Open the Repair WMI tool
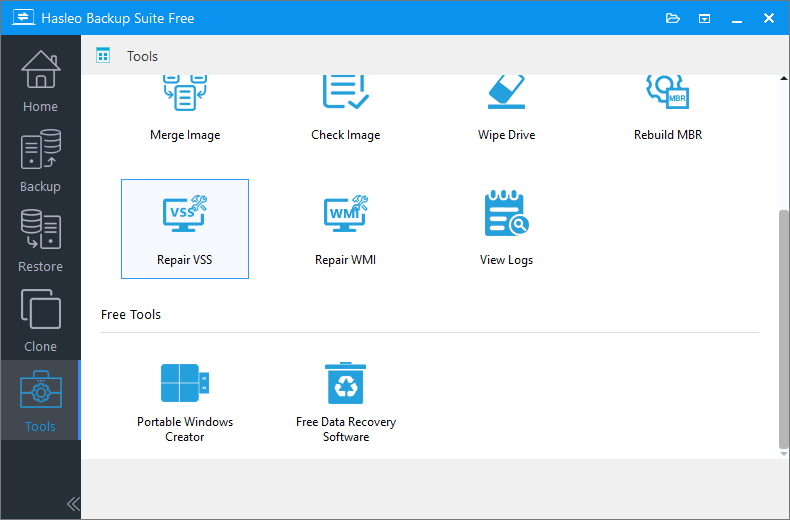Screen dimensions: 790x520 coord(346,229)
